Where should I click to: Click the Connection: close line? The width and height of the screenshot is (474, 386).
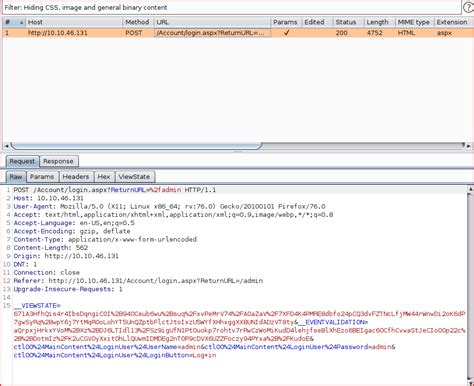tap(46, 273)
